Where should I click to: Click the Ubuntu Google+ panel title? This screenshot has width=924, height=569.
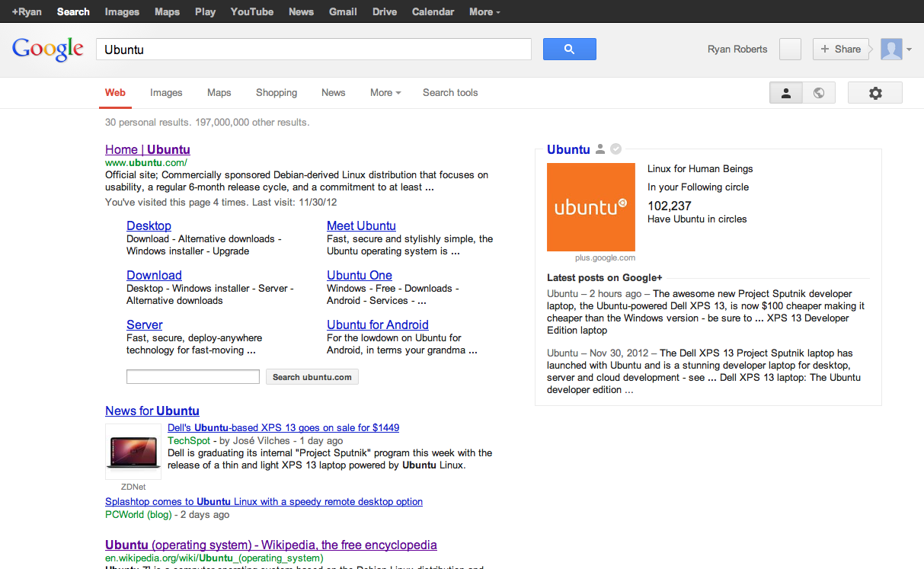(x=568, y=149)
